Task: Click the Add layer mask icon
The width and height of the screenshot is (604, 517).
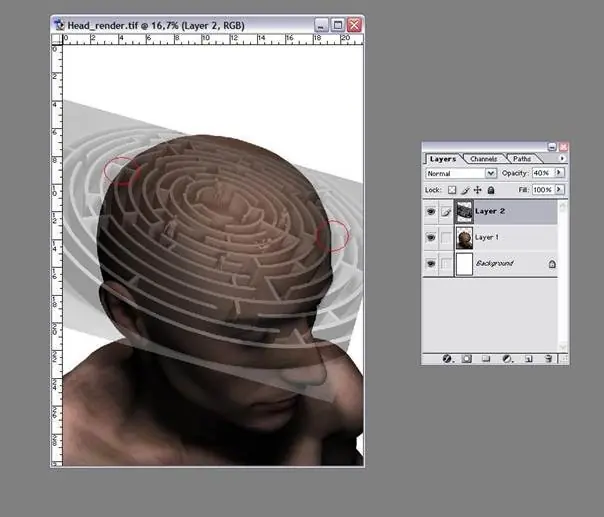Action: click(x=467, y=357)
